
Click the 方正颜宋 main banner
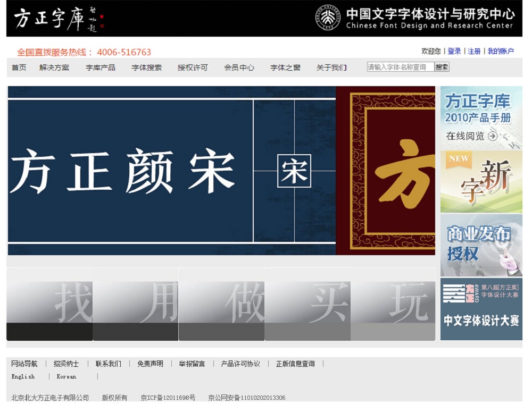[172, 171]
